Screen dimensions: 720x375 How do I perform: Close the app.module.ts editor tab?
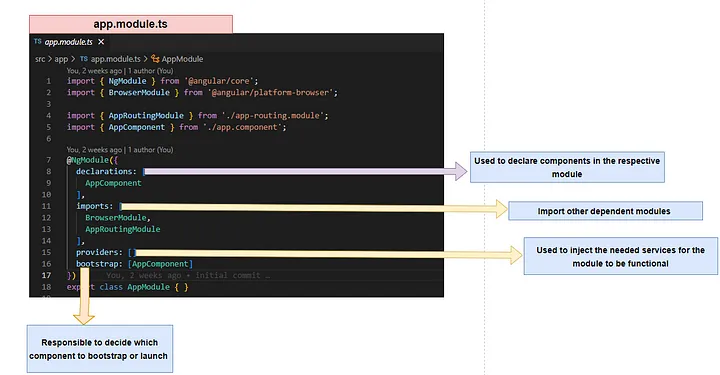101,42
